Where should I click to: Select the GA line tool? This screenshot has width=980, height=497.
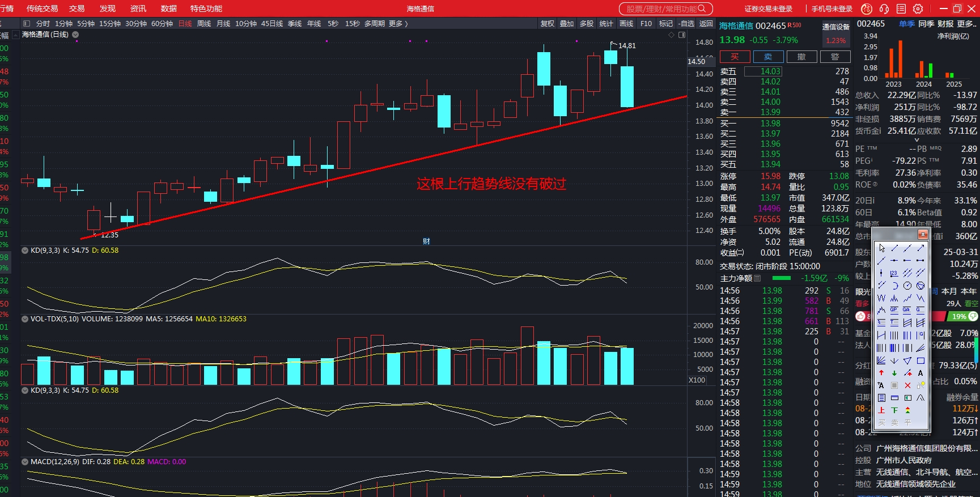907,310
